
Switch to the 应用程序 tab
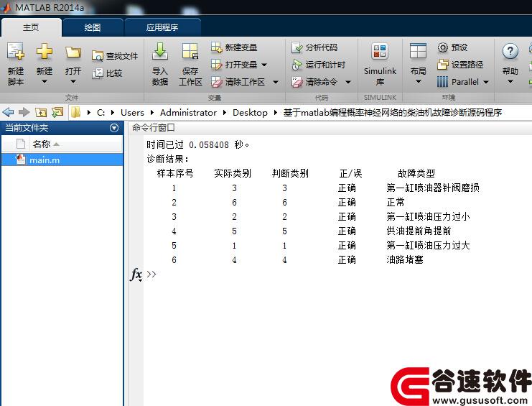tap(162, 27)
